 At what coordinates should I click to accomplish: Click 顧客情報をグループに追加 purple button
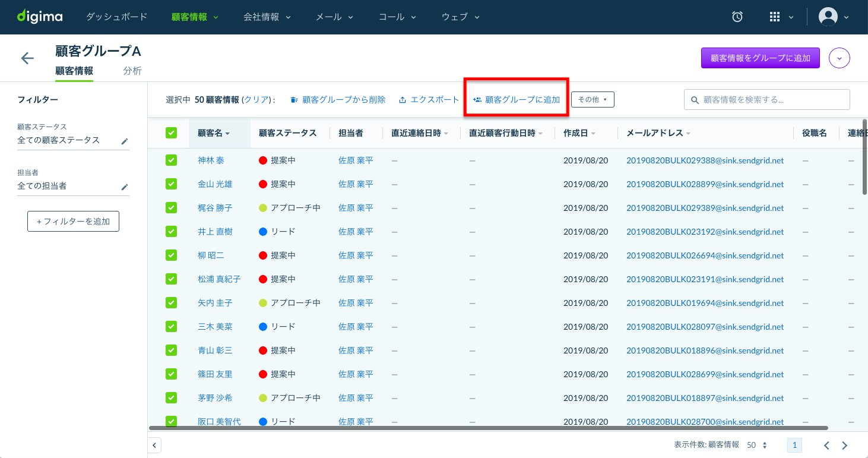(x=761, y=58)
